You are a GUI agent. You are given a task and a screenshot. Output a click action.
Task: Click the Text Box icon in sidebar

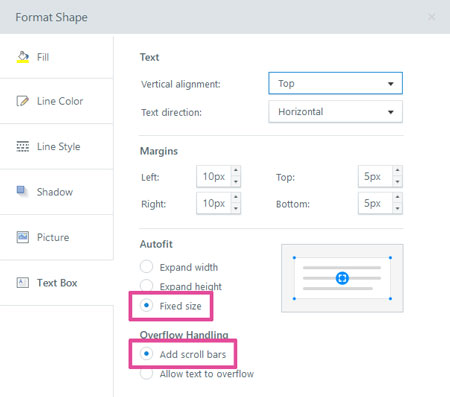[x=23, y=282]
